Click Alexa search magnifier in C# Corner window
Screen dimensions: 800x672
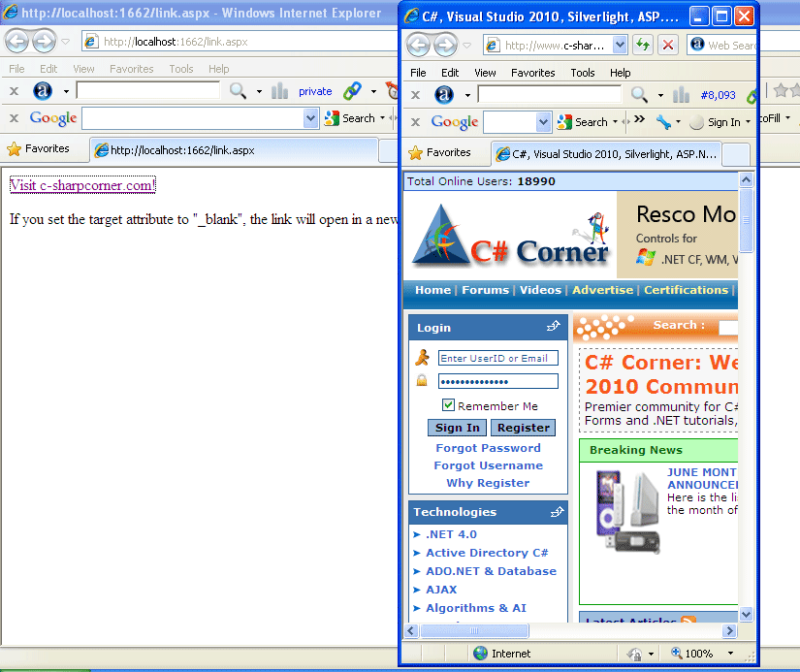pyautogui.click(x=639, y=94)
